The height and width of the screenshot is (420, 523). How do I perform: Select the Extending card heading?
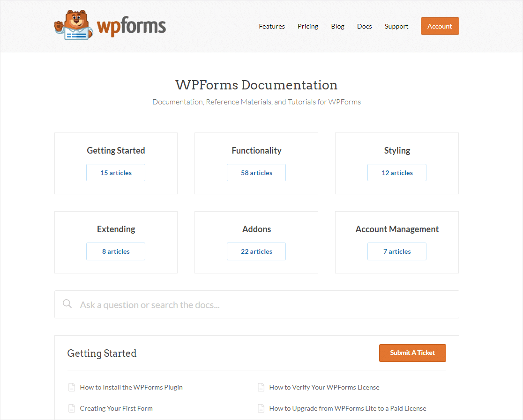(x=116, y=229)
